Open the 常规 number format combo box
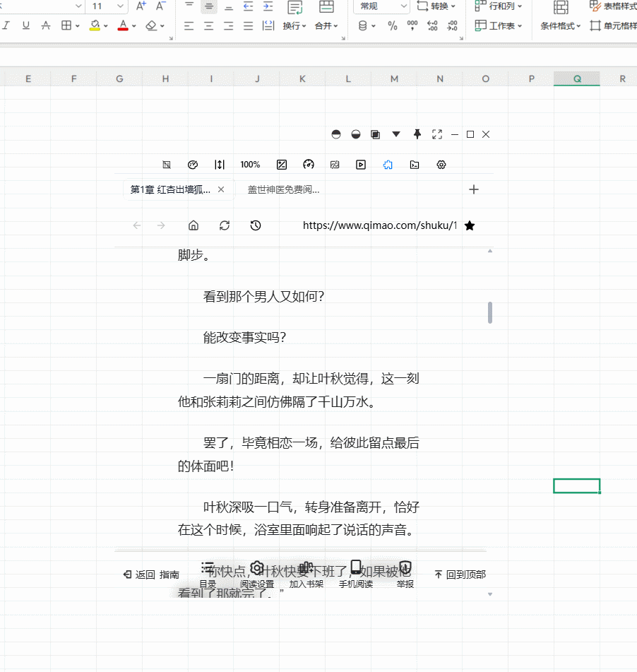The height and width of the screenshot is (672, 637). pyautogui.click(x=382, y=6)
